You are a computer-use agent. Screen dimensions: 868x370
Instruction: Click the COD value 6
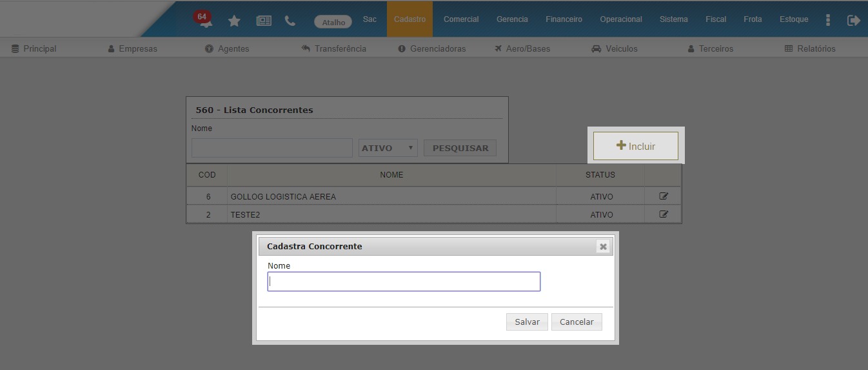click(x=208, y=196)
